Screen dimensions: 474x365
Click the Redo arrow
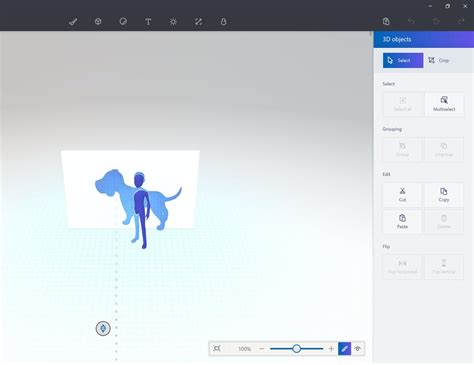(461, 22)
